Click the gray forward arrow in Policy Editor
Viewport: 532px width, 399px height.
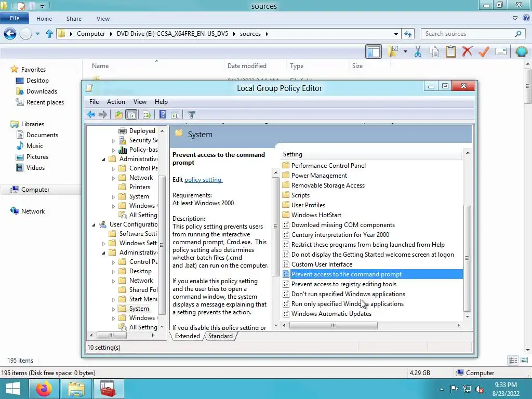103,115
